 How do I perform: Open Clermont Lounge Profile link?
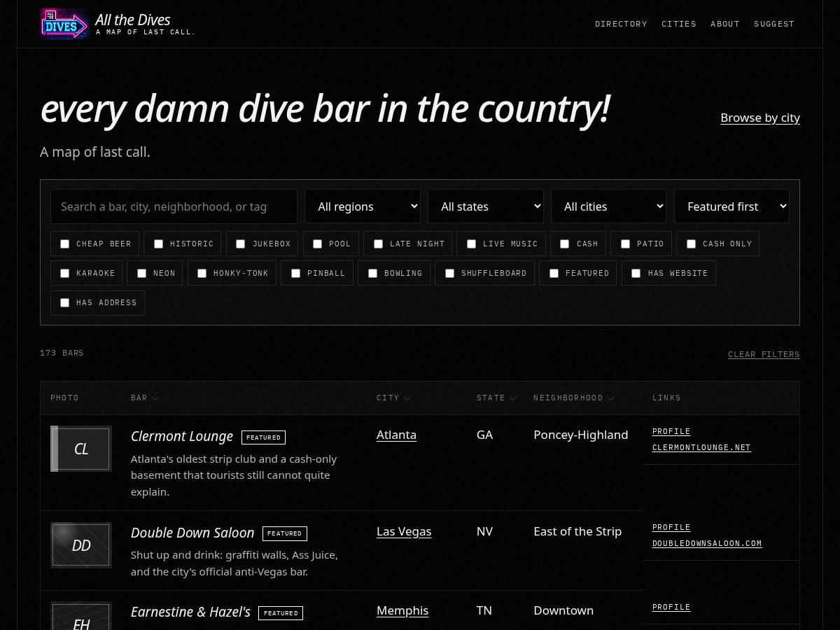[x=671, y=432]
